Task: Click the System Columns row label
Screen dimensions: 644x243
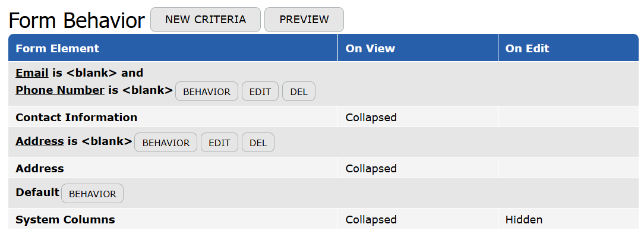Action: (x=65, y=220)
